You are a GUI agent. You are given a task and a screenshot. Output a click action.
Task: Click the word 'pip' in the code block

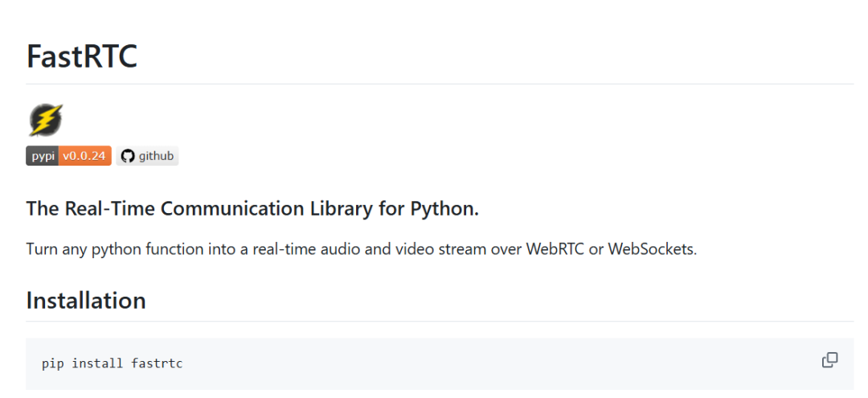coord(52,363)
